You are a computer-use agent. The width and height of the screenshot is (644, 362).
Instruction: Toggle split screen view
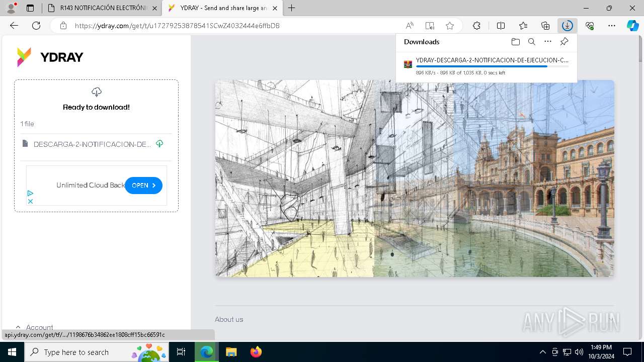(501, 26)
